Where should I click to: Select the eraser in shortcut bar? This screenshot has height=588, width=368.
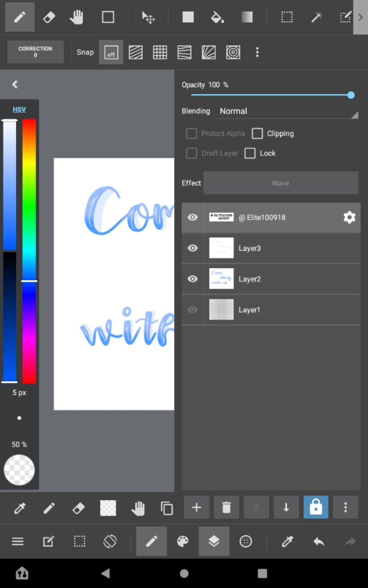(x=78, y=508)
